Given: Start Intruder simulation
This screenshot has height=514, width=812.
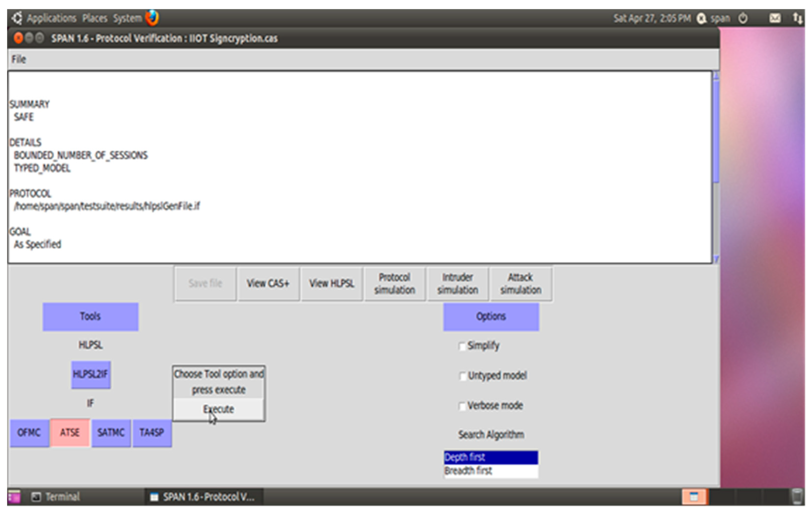Looking at the screenshot, I should 458,284.
